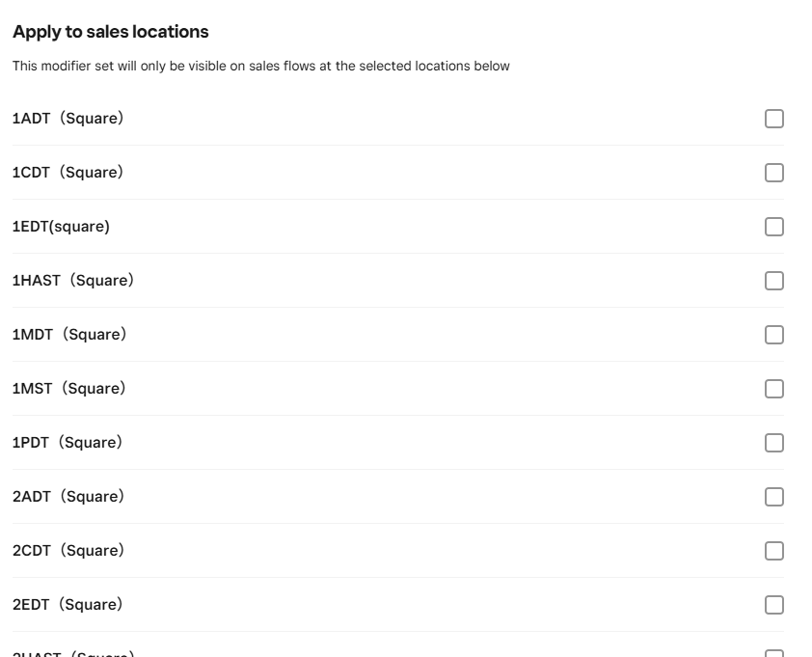Tick the 1EDT(square) checkbox

coord(773,227)
